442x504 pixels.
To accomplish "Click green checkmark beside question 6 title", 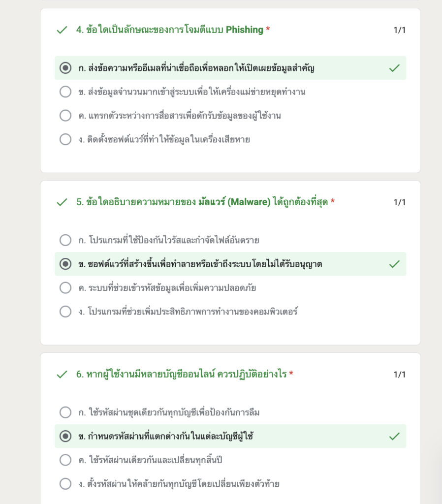I will [62, 375].
